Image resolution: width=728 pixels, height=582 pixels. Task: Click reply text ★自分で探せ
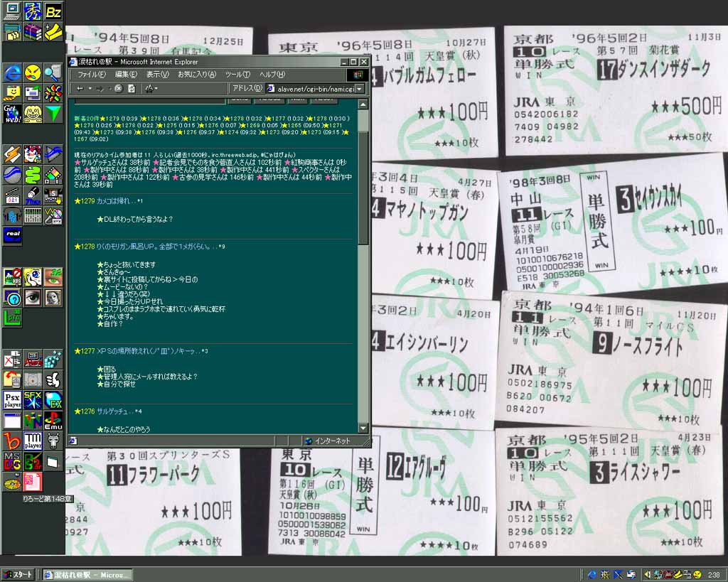116,384
